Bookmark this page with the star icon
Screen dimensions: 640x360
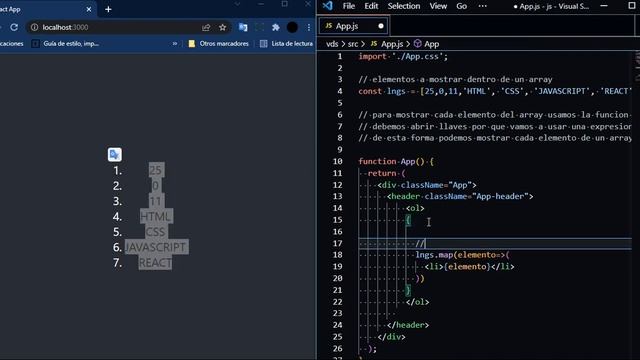click(222, 27)
